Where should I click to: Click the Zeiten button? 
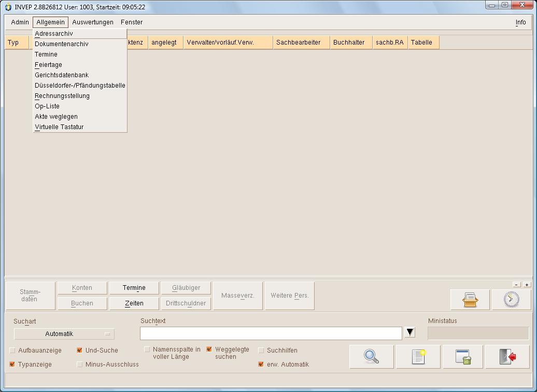click(134, 303)
